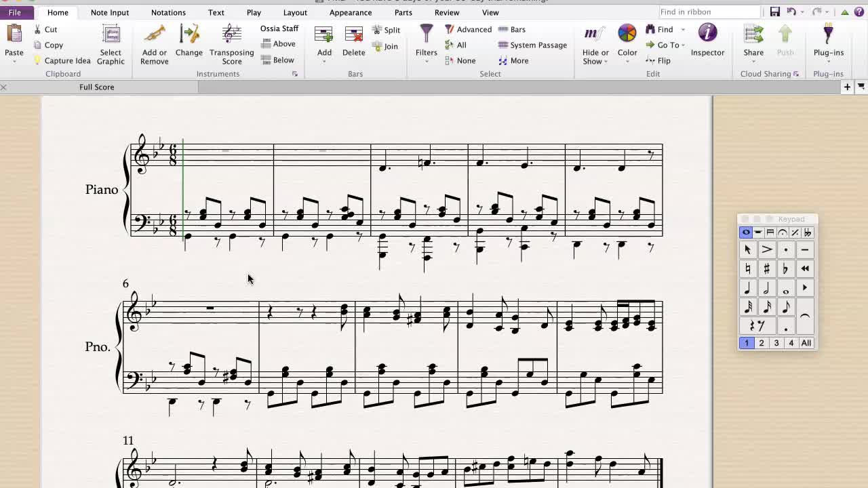Switch to the Appearance tab
This screenshot has height=488, width=868.
351,12
